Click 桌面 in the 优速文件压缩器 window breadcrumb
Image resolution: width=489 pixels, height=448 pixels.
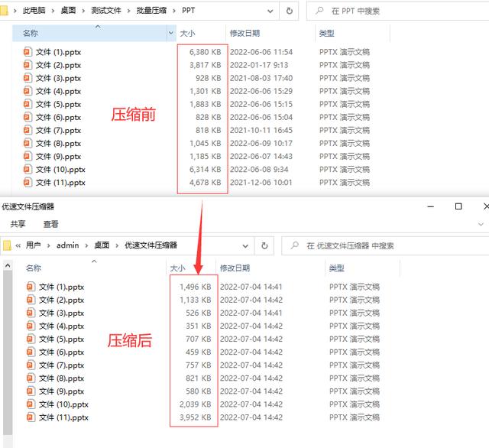102,245
